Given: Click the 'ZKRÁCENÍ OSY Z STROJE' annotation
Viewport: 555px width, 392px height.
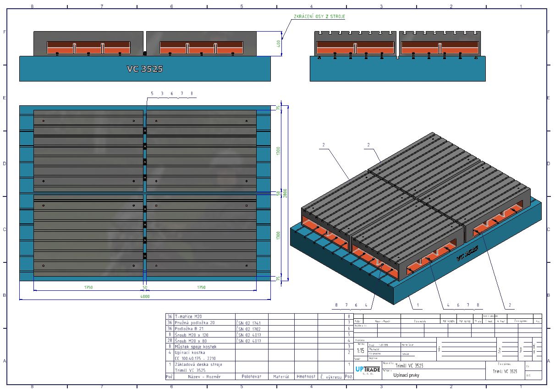Looking at the screenshot, I should coord(319,16).
